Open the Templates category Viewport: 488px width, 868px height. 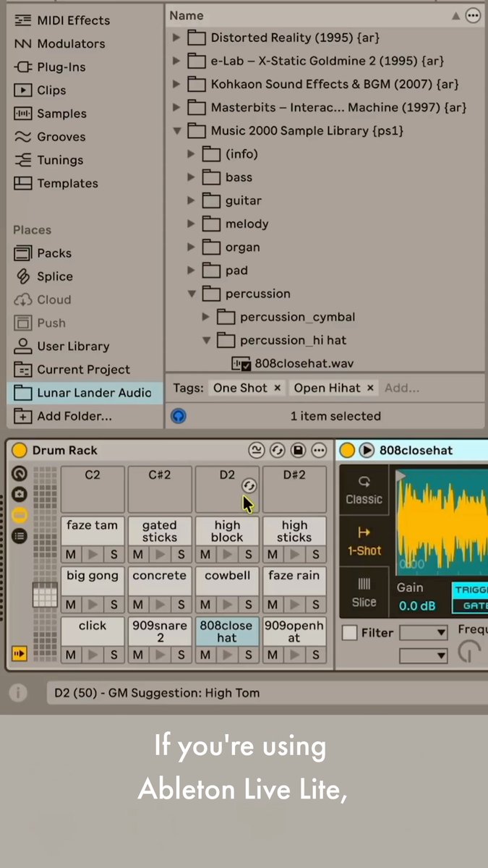click(x=56, y=183)
